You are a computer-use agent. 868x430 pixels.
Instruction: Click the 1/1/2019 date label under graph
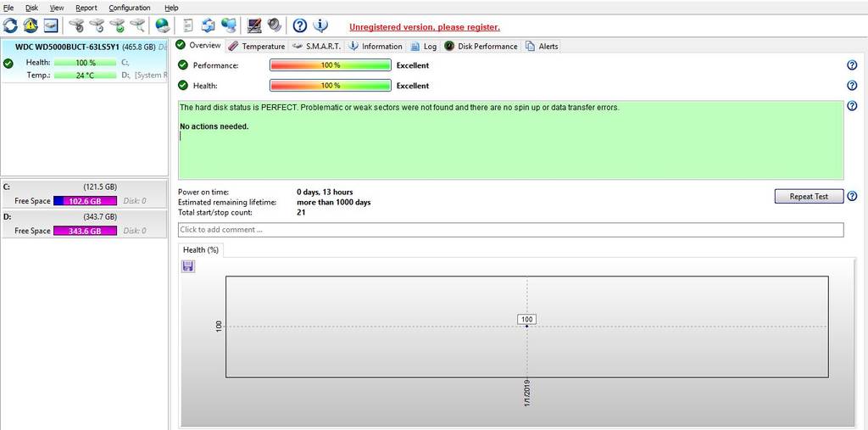[x=527, y=394]
